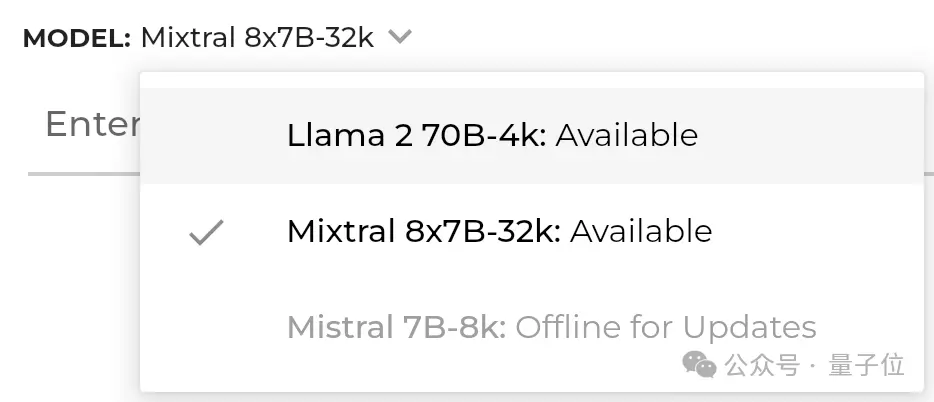Click the greyed-out Mistral 7B-8k entry
Viewport: 934px width, 402px height.
[x=532, y=327]
